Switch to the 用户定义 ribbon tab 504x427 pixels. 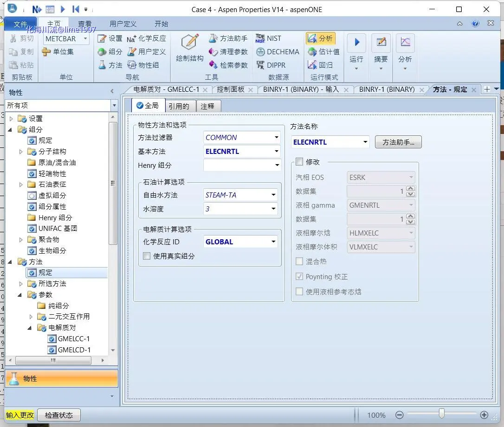click(x=123, y=24)
